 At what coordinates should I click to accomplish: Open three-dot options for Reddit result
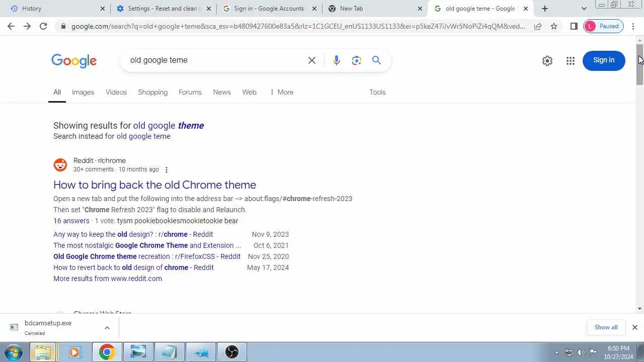(167, 170)
